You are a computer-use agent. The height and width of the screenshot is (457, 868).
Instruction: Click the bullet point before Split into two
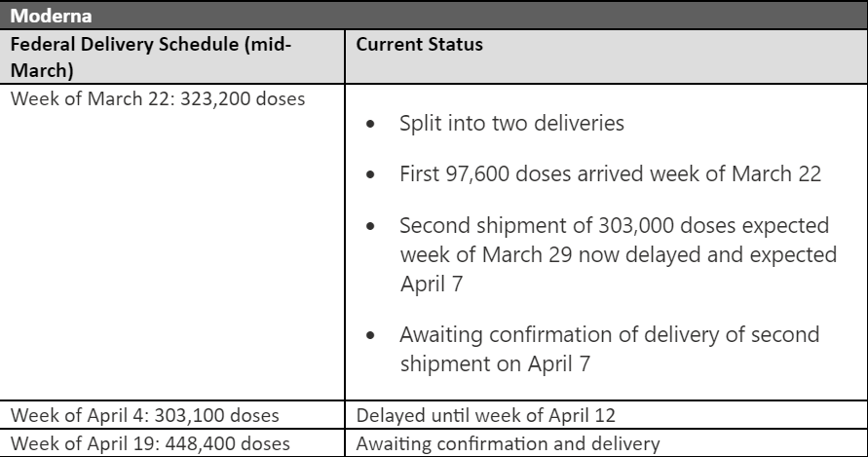(x=370, y=124)
